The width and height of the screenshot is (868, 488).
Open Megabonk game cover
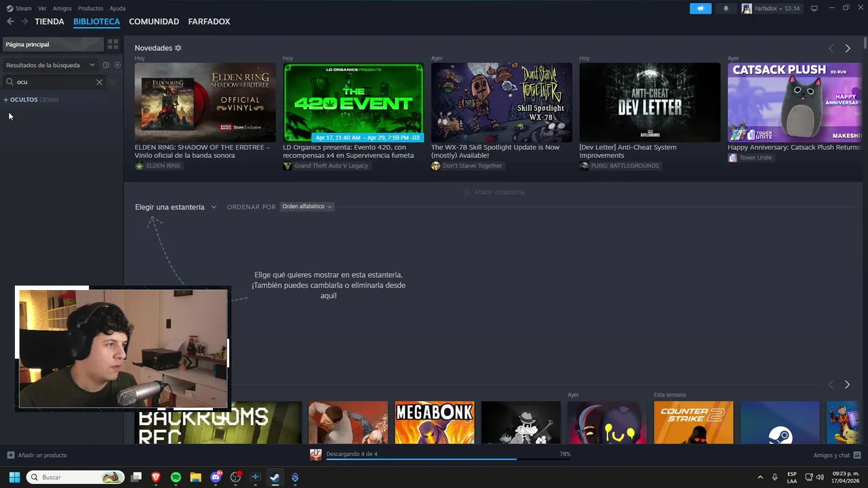tap(435, 423)
